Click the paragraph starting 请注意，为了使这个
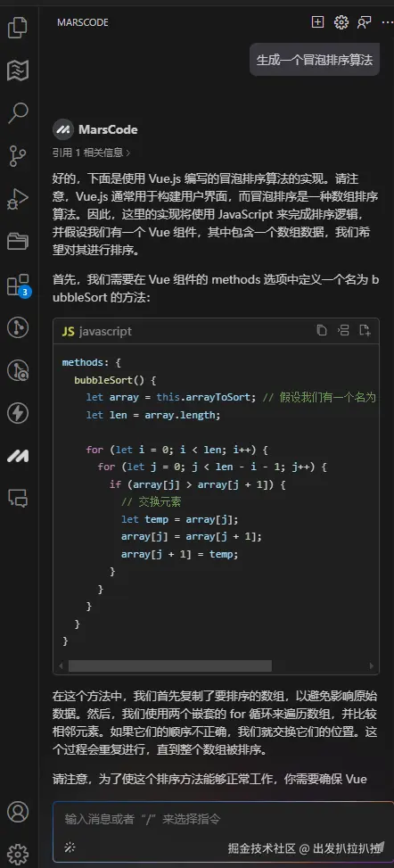This screenshot has width=394, height=868. click(209, 779)
